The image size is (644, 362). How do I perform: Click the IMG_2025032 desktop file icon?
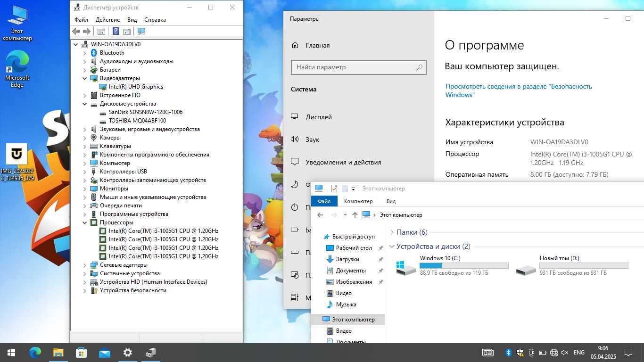pos(17,163)
